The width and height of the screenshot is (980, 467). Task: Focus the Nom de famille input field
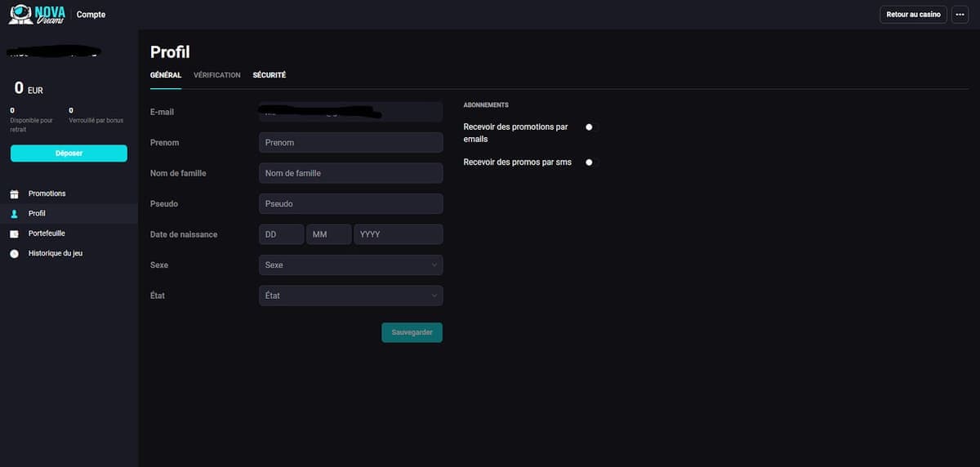point(350,173)
